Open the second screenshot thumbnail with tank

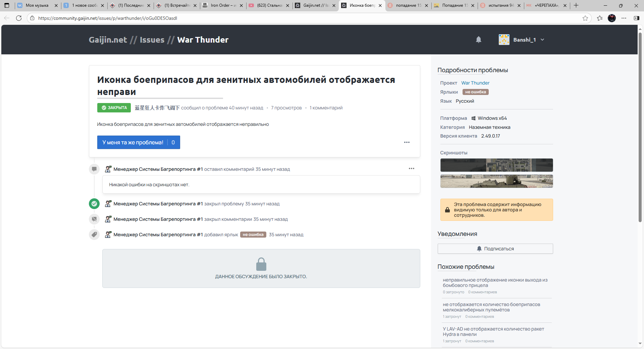pos(496,181)
